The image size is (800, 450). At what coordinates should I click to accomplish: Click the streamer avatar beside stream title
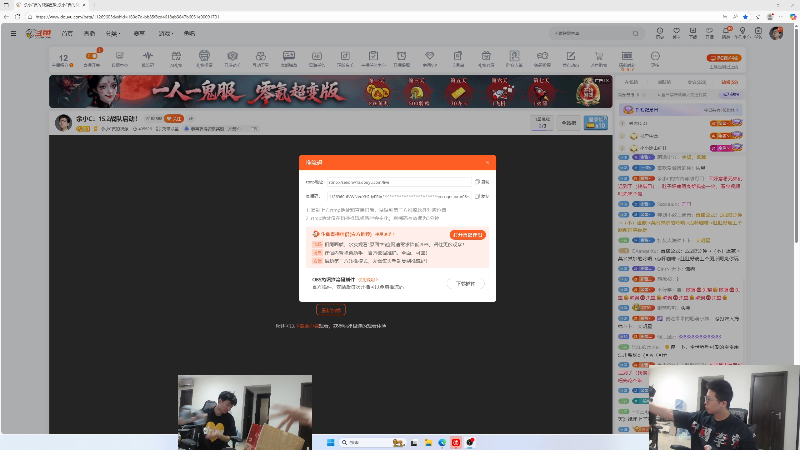[x=63, y=123]
